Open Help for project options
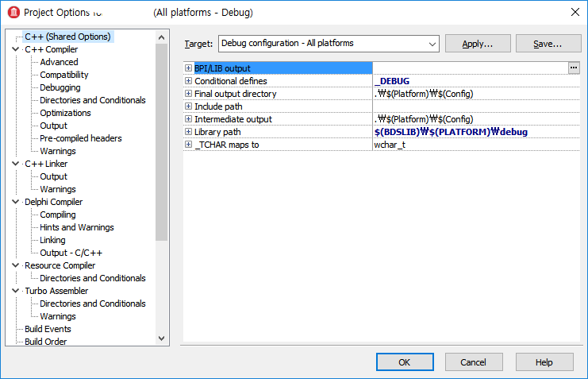Image resolution: width=588 pixels, height=379 pixels. (544, 362)
